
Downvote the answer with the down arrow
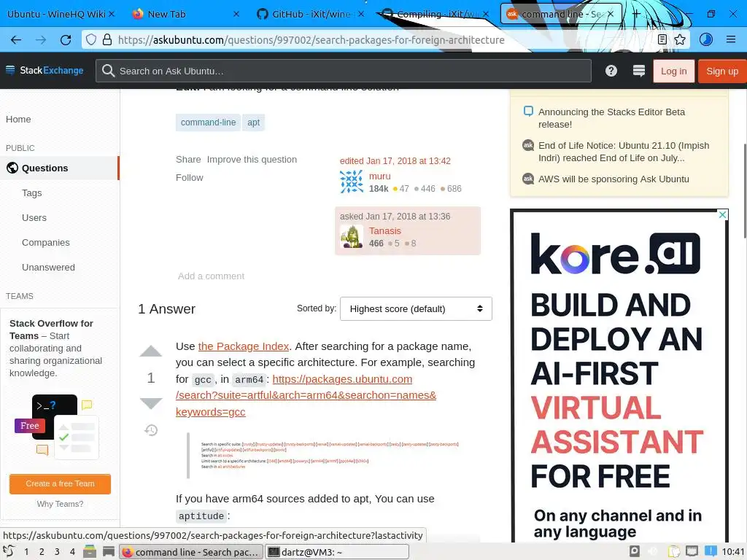[x=151, y=403]
